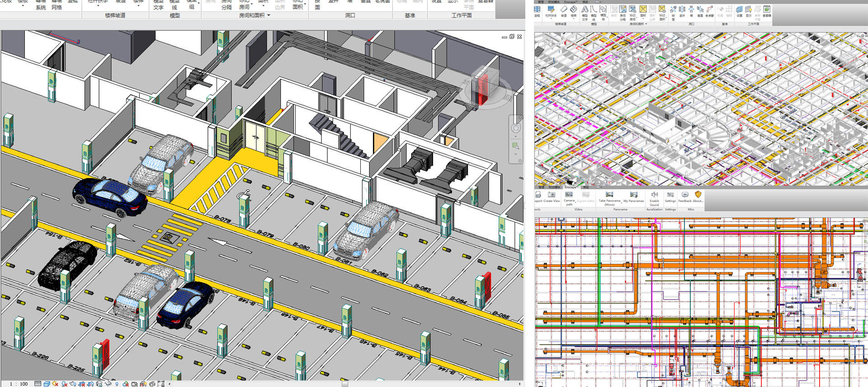This screenshot has height=387, width=868.
Task: Toggle sun path in view control bar
Action: click(55, 384)
